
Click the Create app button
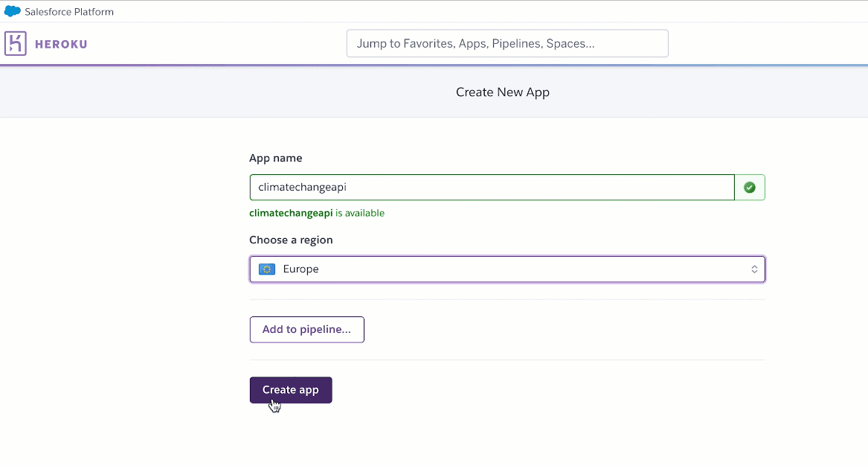pos(291,390)
